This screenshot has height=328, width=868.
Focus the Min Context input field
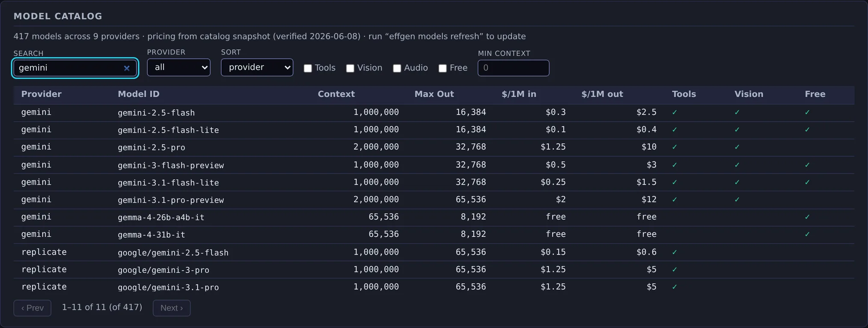513,68
